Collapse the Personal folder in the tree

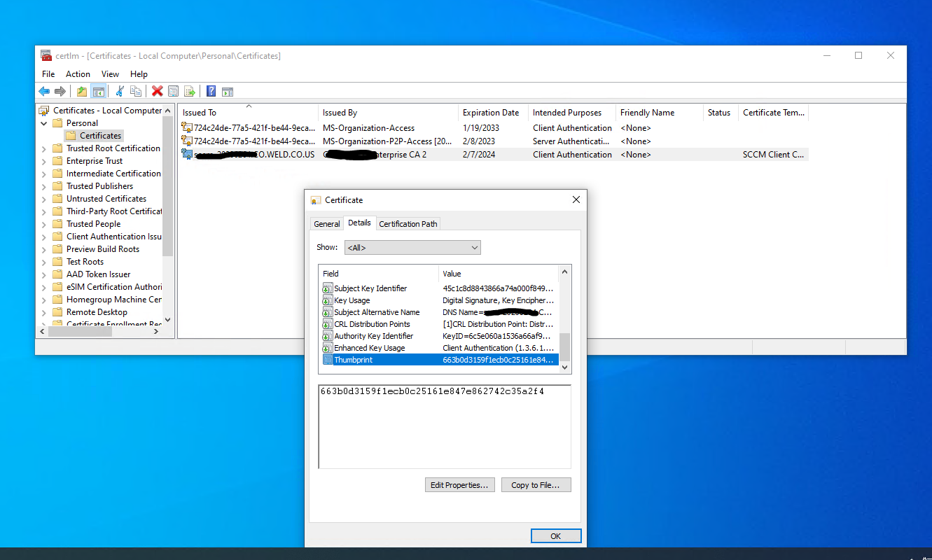(44, 122)
